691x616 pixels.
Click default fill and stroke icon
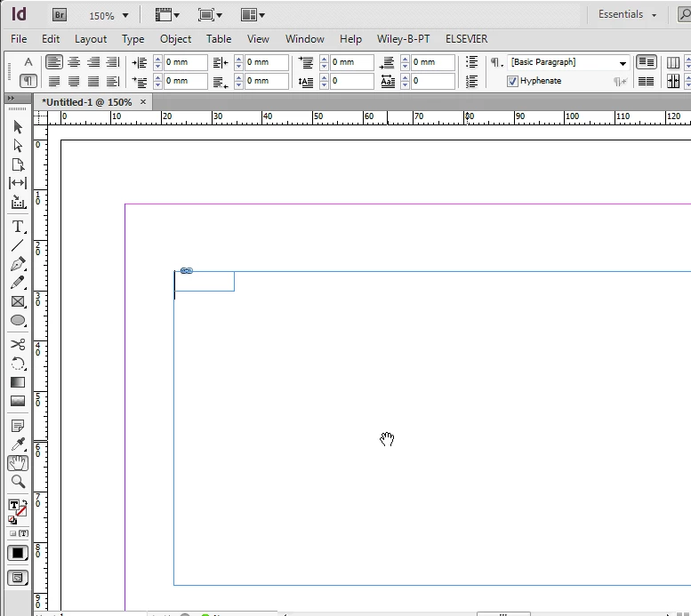click(x=12, y=520)
